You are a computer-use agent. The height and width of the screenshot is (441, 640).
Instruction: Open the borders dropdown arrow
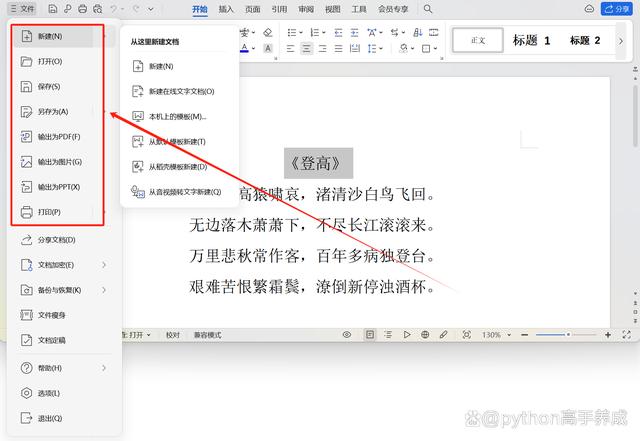[436, 49]
